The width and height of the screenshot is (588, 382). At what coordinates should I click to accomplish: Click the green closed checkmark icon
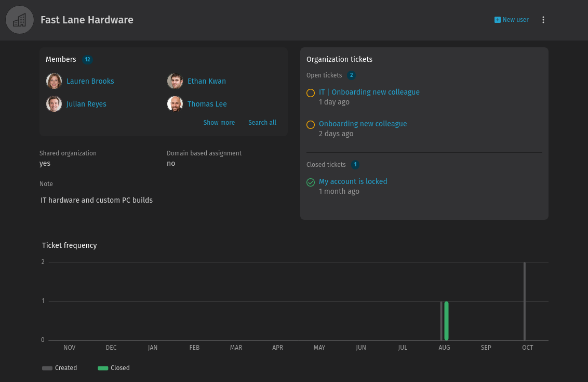point(311,182)
